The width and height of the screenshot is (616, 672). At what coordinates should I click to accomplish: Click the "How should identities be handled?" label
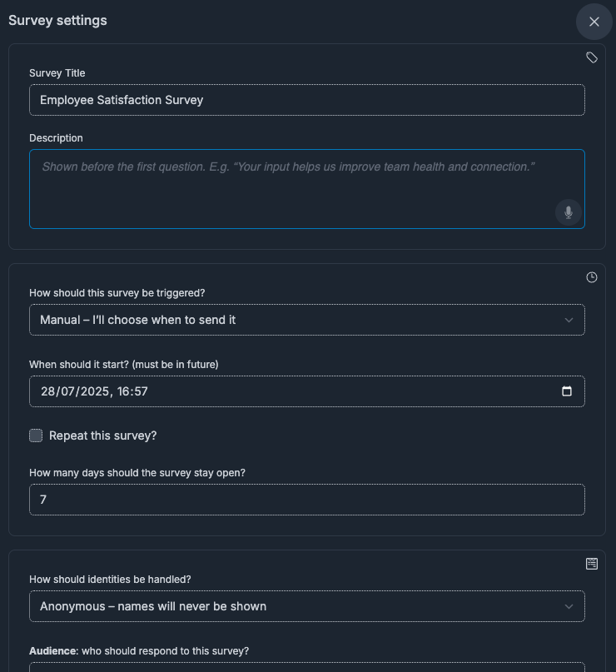click(x=110, y=580)
